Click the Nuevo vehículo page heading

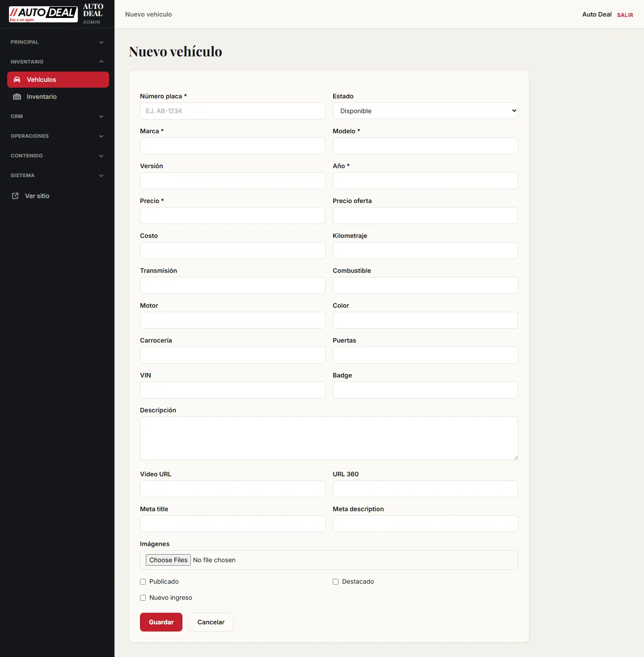175,51
